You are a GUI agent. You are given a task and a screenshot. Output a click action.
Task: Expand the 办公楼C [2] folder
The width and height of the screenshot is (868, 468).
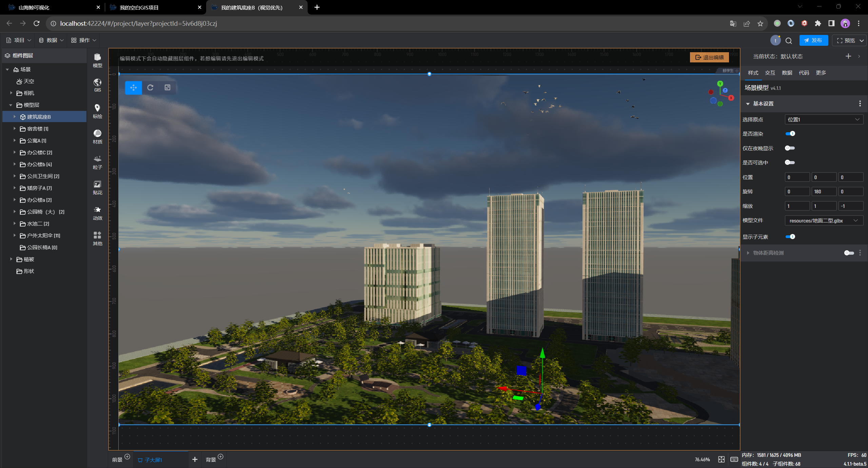click(x=15, y=152)
